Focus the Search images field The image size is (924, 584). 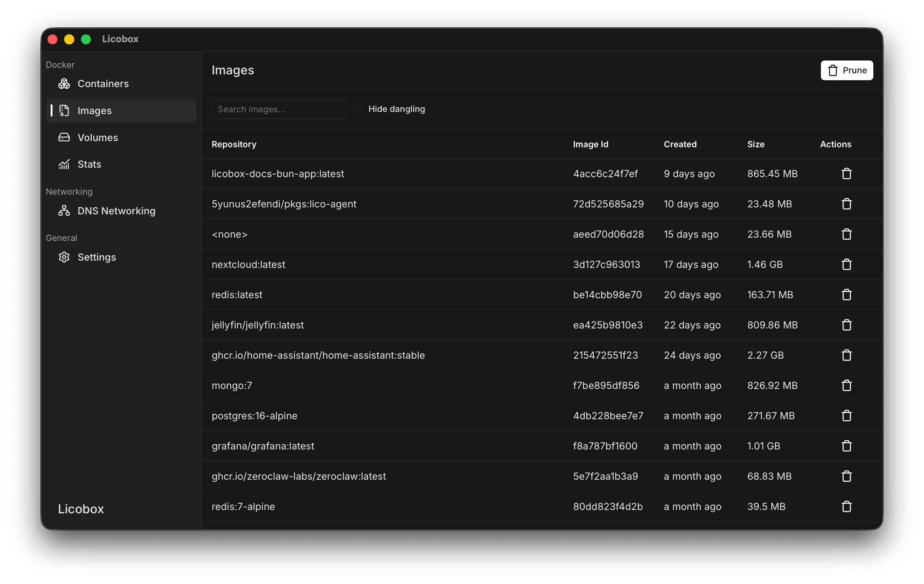[279, 109]
